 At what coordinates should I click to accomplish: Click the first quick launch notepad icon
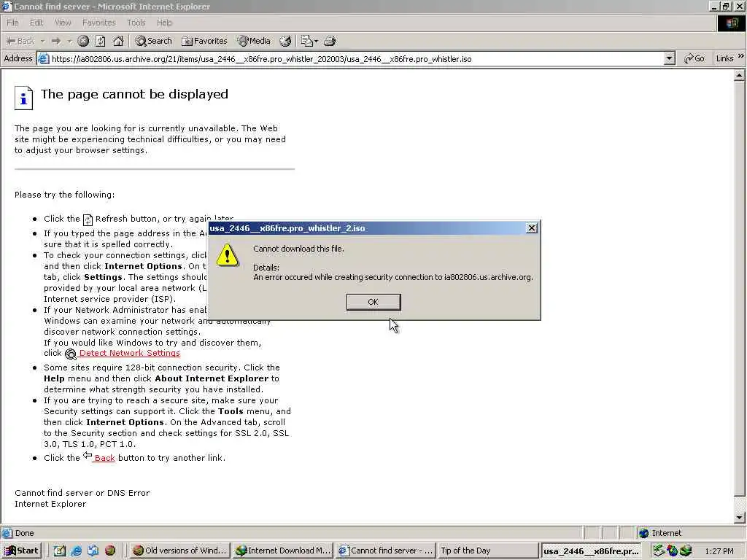click(x=59, y=551)
